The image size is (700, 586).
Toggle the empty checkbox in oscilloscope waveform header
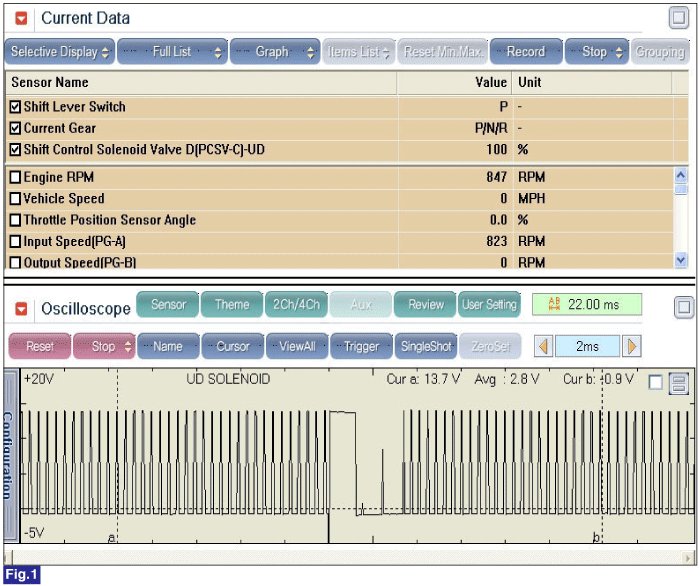click(x=655, y=382)
